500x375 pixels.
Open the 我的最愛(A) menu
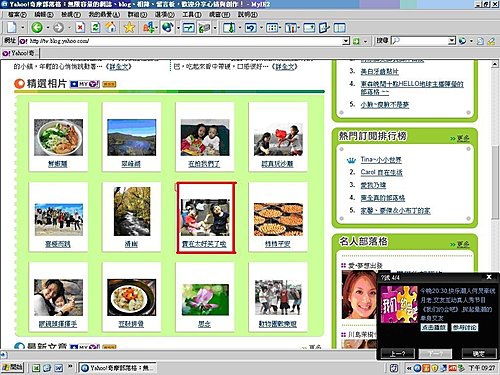pos(104,15)
